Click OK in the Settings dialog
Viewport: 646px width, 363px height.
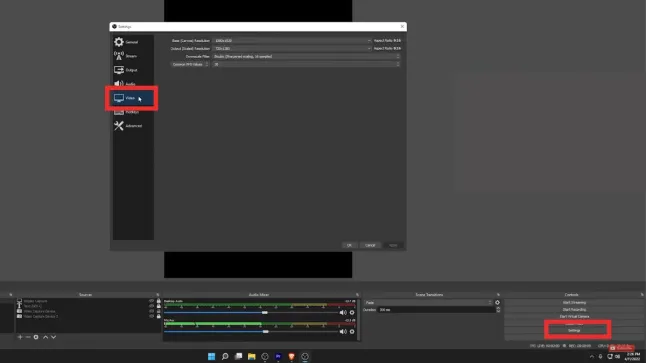(349, 245)
